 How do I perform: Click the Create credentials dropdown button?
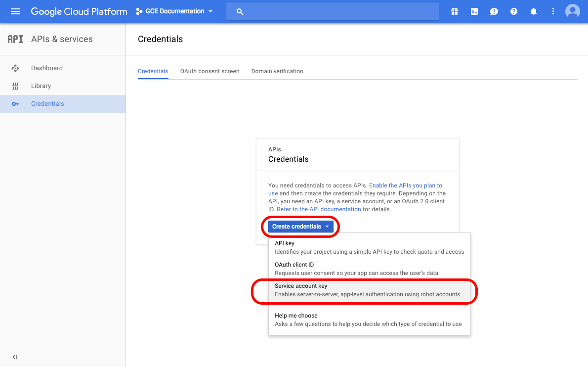click(301, 226)
